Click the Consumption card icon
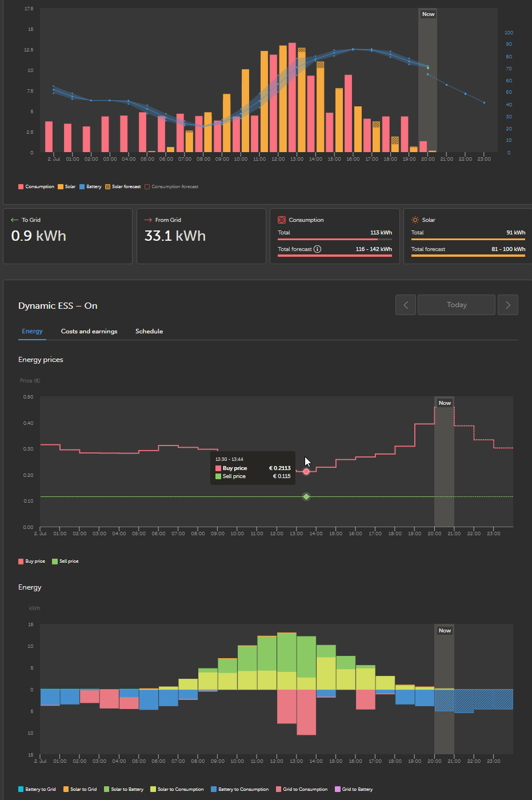Image resolution: width=532 pixels, height=800 pixels. [282, 220]
